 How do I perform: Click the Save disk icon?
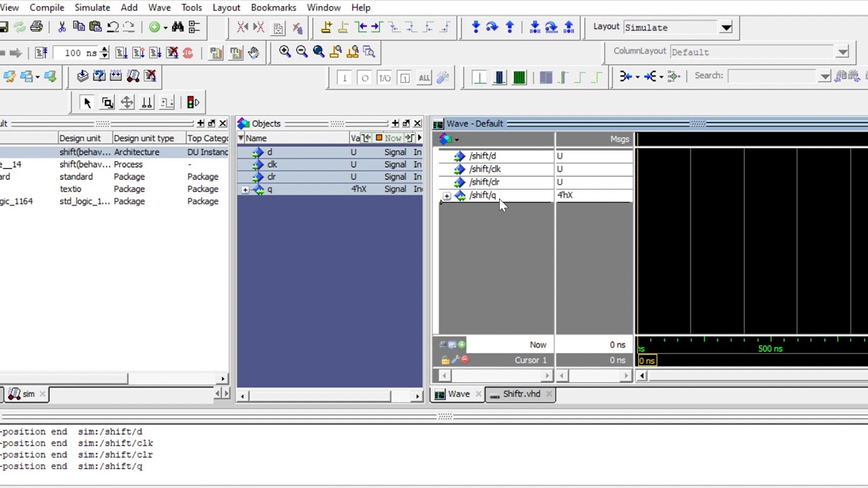pos(4,27)
